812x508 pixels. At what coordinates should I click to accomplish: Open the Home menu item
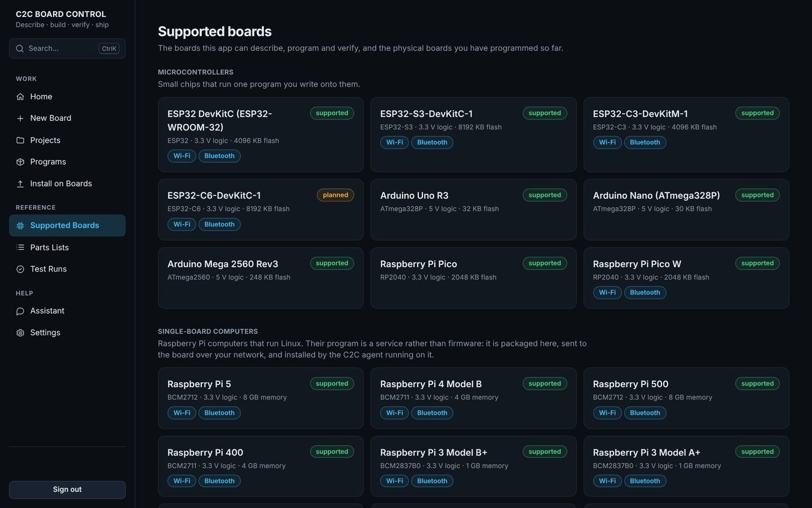[67, 97]
